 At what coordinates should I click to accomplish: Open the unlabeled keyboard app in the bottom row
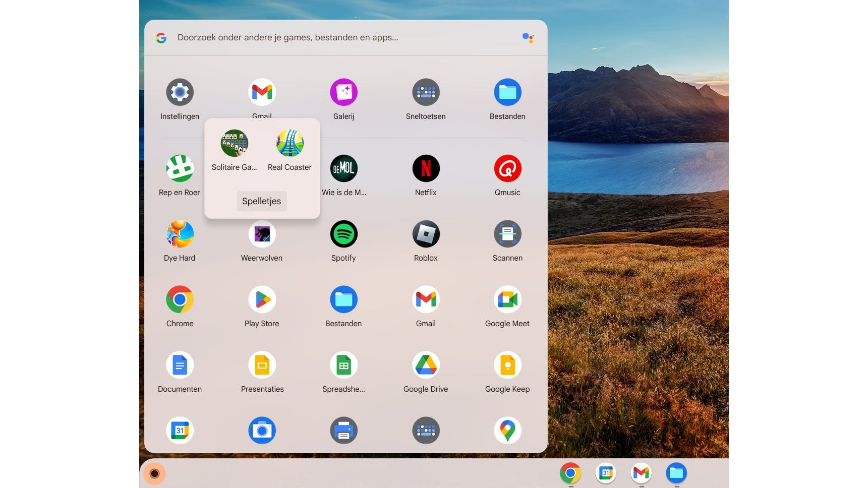pos(426,431)
